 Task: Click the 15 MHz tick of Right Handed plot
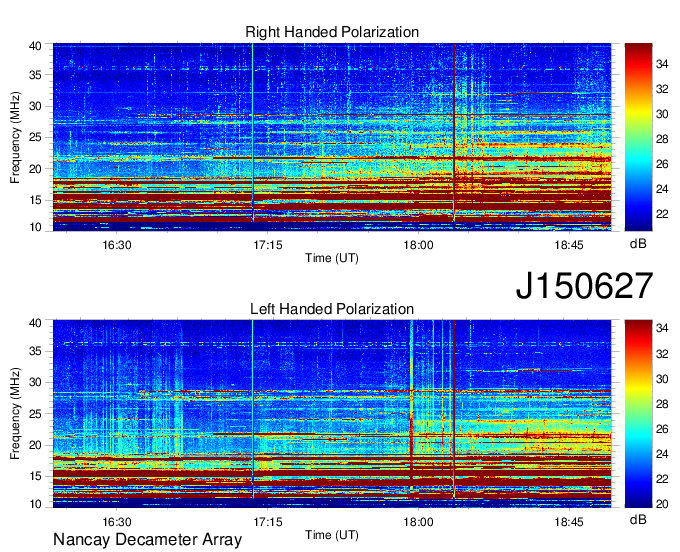pyautogui.click(x=35, y=200)
